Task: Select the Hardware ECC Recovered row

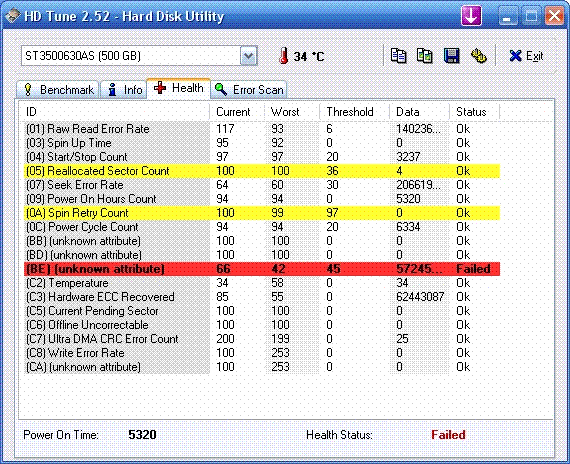Action: 262,297
